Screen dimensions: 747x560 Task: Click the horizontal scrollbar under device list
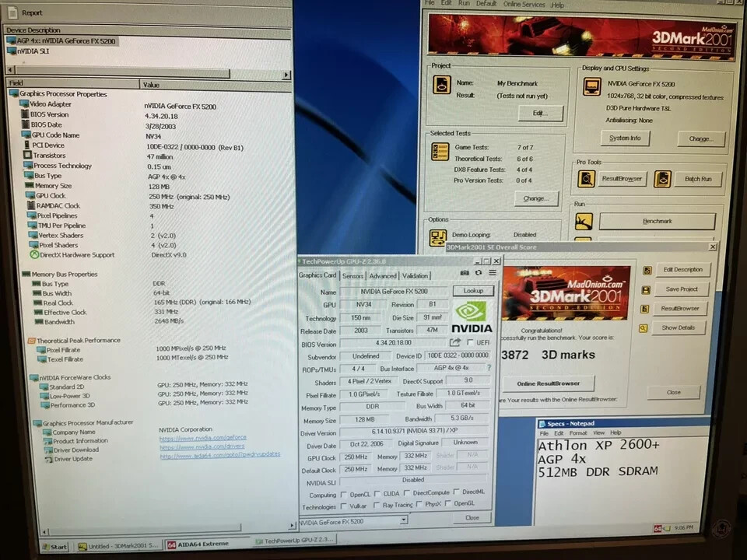[123, 73]
